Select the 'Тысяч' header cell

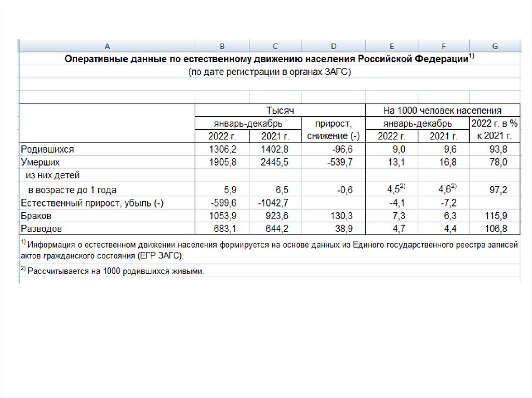(280, 111)
